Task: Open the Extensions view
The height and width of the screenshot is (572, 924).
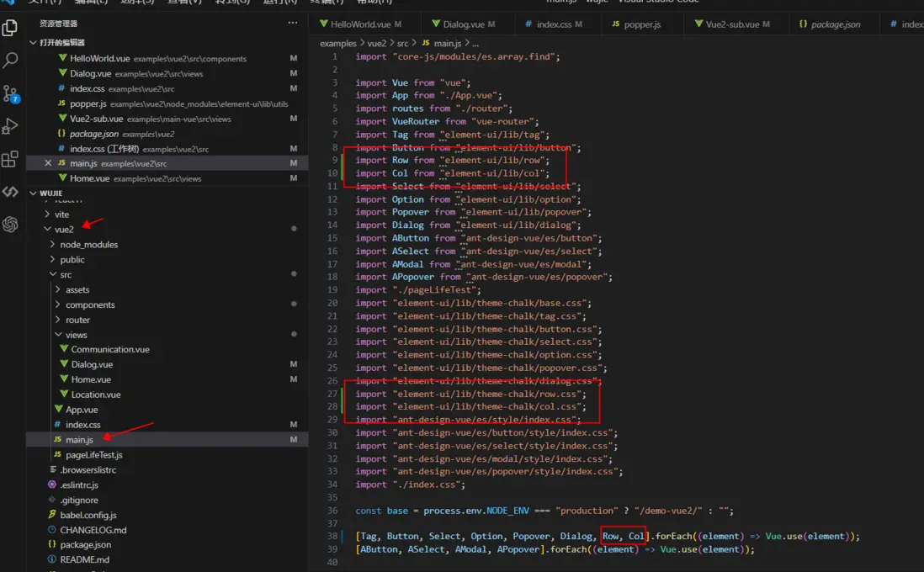Action: tap(10, 159)
